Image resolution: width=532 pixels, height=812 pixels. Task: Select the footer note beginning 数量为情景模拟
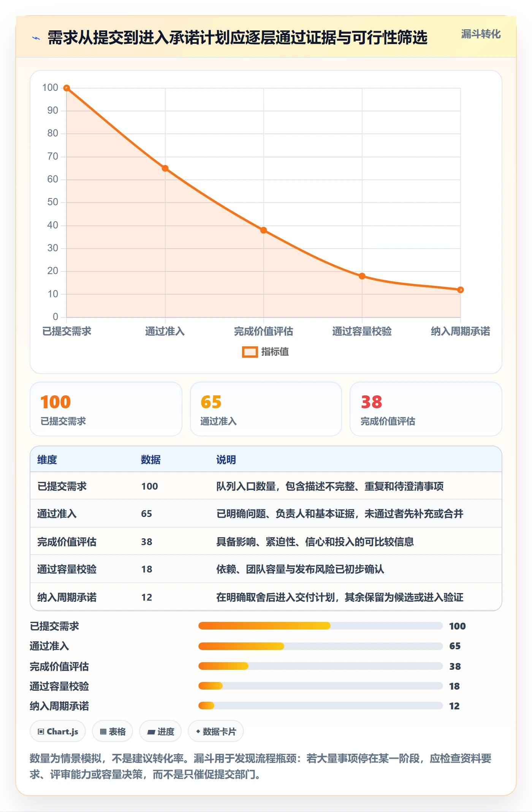tap(261, 766)
